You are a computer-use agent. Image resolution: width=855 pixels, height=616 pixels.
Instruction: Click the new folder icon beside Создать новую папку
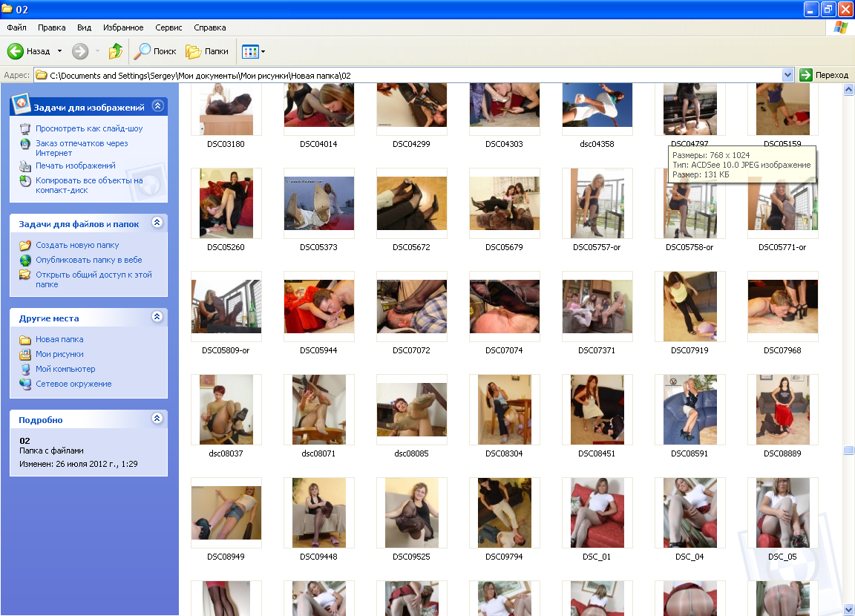point(25,246)
